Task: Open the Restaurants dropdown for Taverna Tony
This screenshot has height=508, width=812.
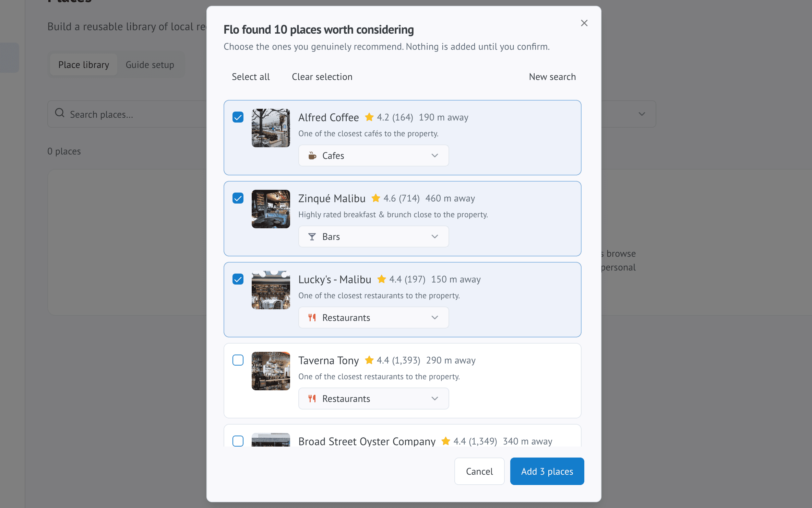Action: (x=373, y=399)
